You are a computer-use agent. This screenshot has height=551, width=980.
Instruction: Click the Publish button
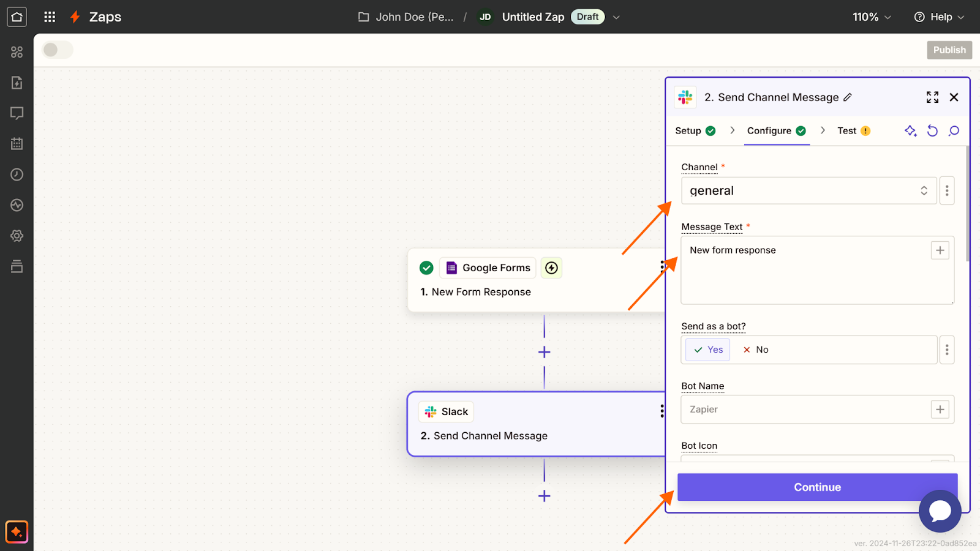pyautogui.click(x=949, y=50)
